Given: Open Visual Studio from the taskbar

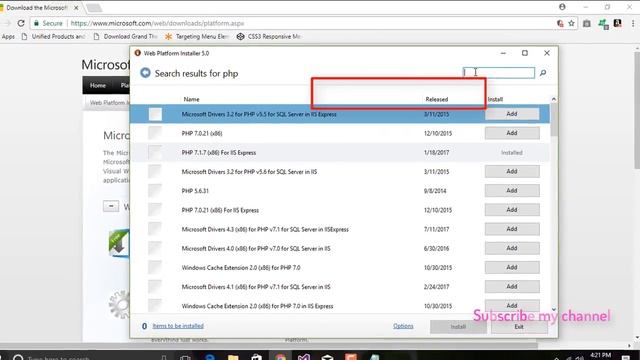Looking at the screenshot, I should 304,357.
